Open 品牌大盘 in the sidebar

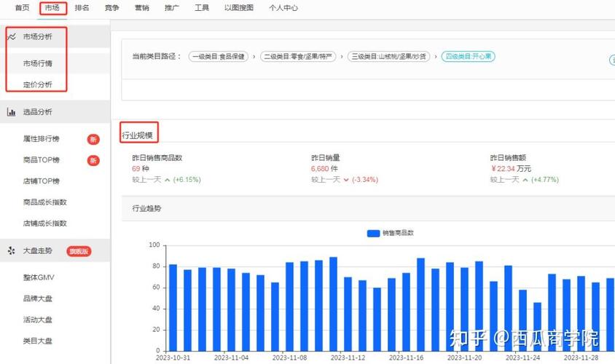tap(38, 298)
